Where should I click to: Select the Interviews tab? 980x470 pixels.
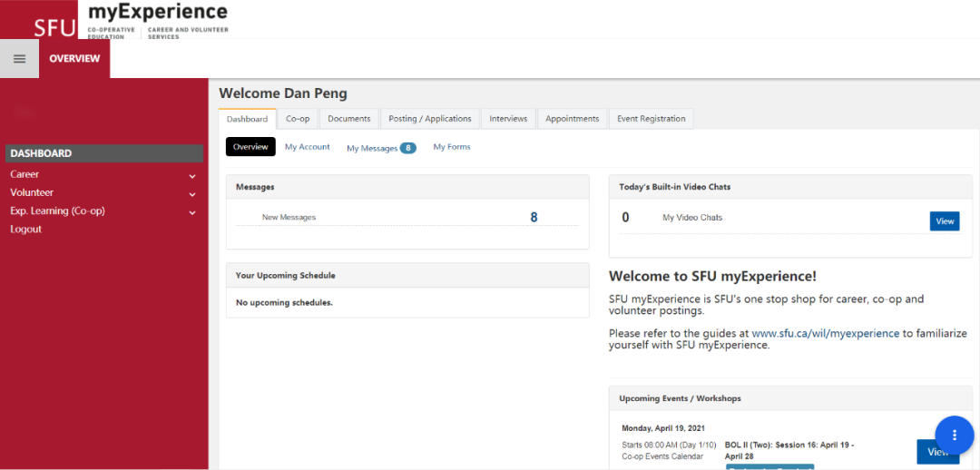tap(508, 119)
